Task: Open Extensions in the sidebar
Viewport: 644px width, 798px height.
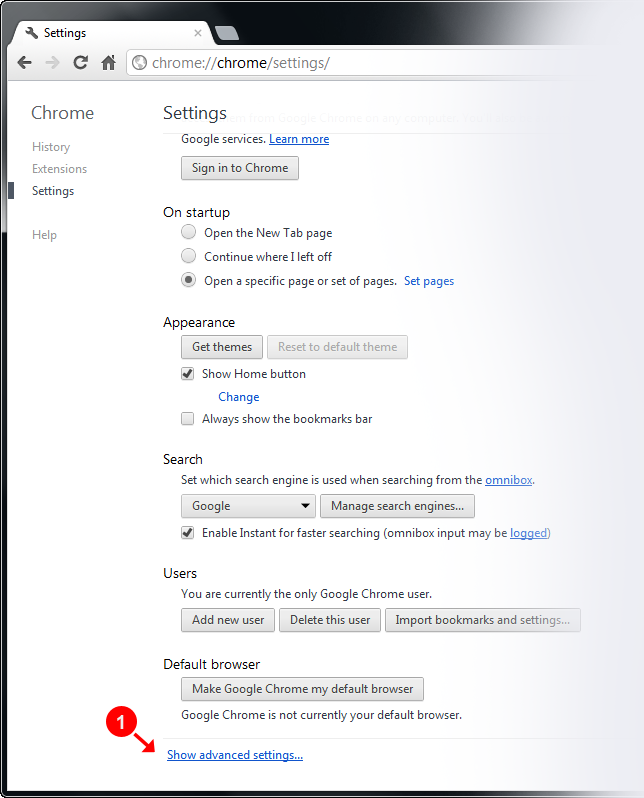Action: pos(60,168)
